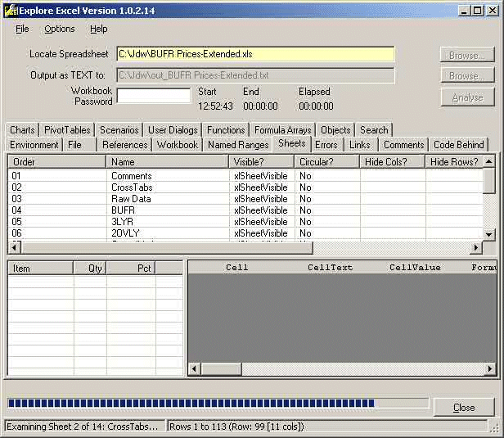This screenshot has height=438, width=504.
Task: Click the Cell column header
Action: click(x=237, y=267)
